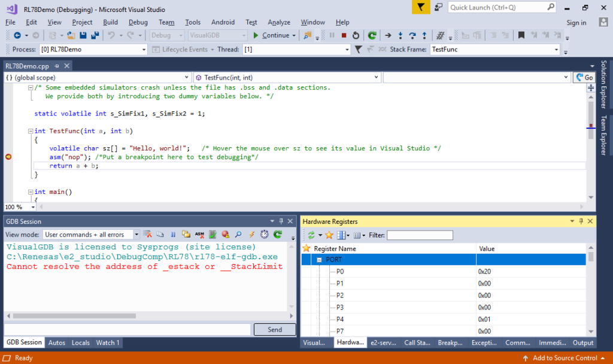
Task: Restart the debug session icon
Action: pyautogui.click(x=356, y=36)
